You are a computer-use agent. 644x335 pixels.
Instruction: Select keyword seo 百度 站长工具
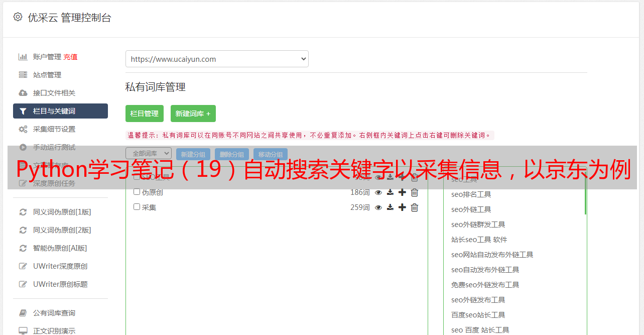(480, 330)
